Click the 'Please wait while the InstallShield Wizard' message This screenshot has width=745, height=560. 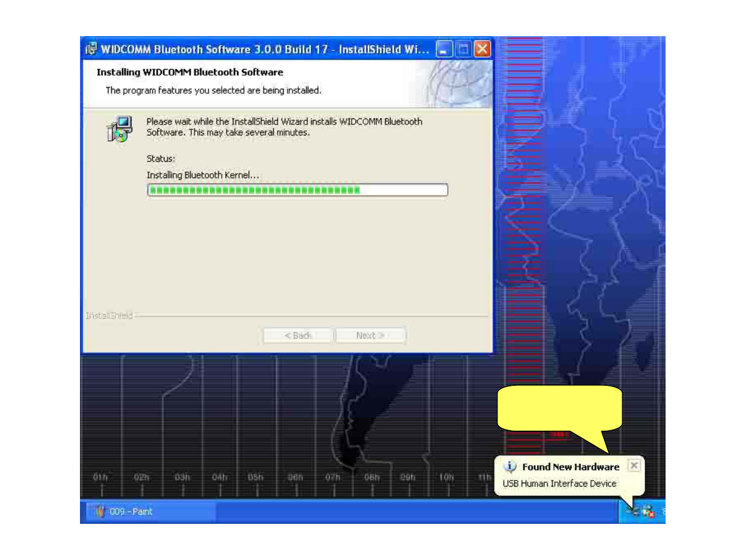(x=284, y=127)
